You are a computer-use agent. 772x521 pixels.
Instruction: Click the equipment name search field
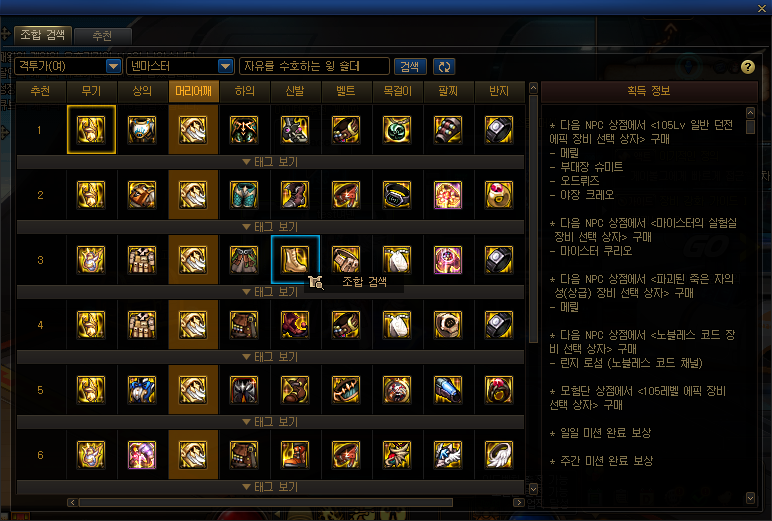pyautogui.click(x=314, y=66)
